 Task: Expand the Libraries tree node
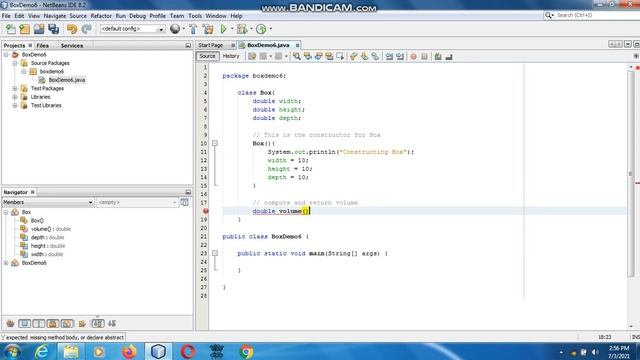pos(15,97)
